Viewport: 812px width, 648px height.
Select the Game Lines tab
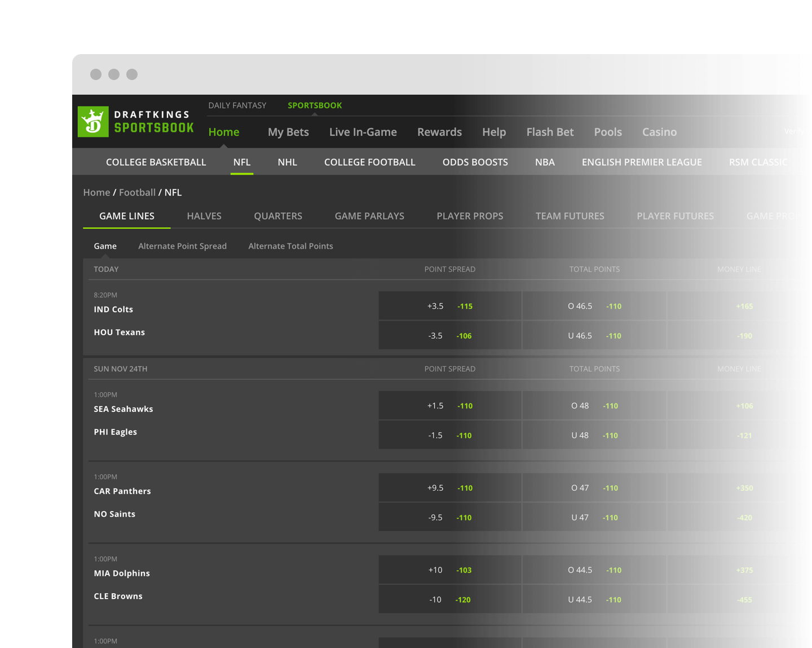click(x=127, y=216)
